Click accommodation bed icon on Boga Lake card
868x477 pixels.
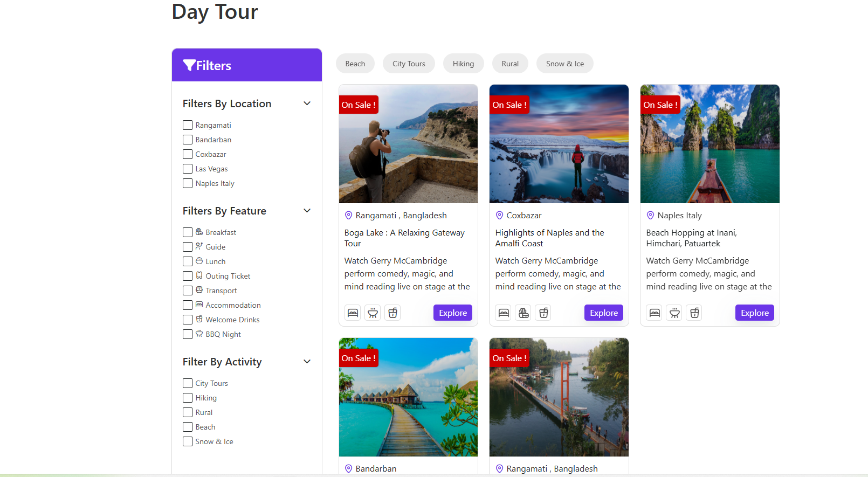tap(353, 313)
